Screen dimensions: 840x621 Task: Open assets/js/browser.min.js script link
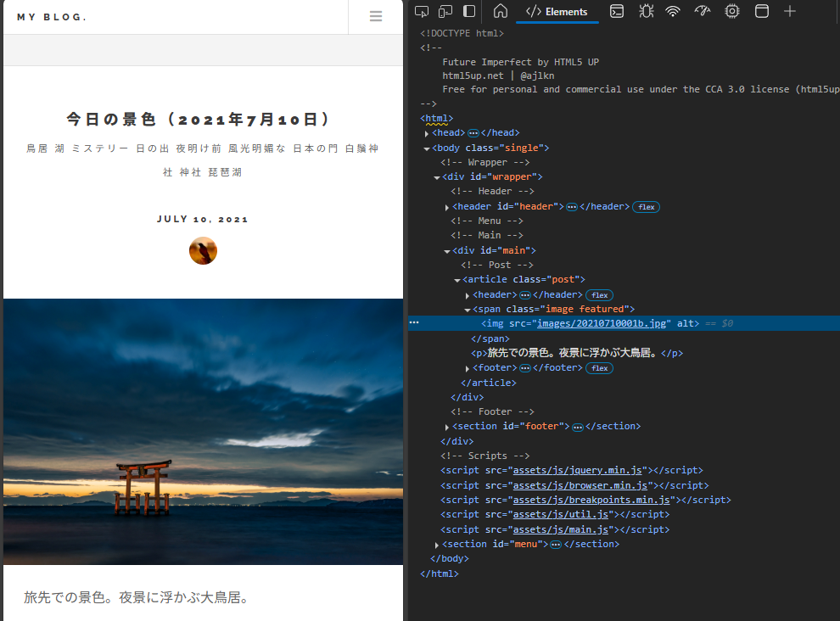580,485
